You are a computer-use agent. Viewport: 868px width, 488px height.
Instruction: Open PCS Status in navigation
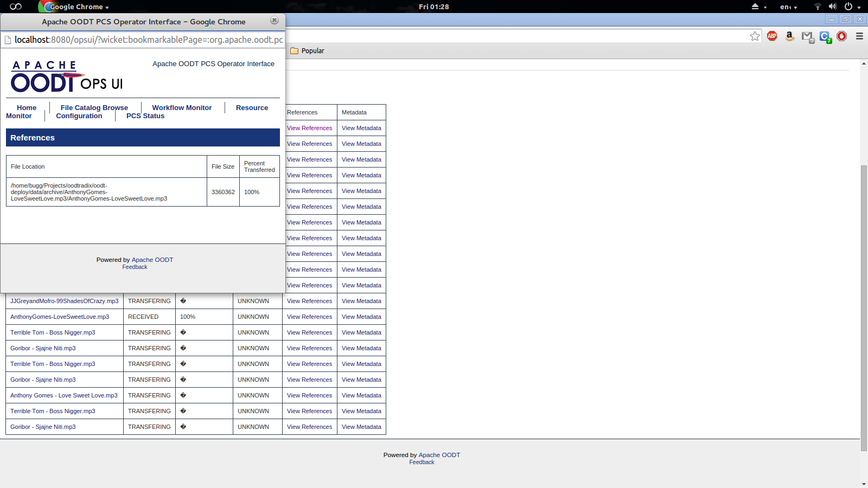[x=145, y=116]
